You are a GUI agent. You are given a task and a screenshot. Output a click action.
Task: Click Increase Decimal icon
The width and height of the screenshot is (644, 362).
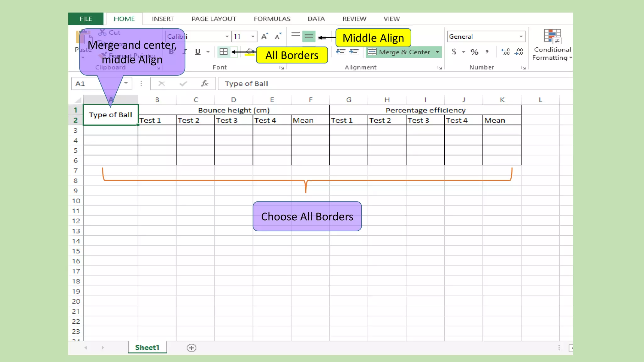pyautogui.click(x=505, y=52)
